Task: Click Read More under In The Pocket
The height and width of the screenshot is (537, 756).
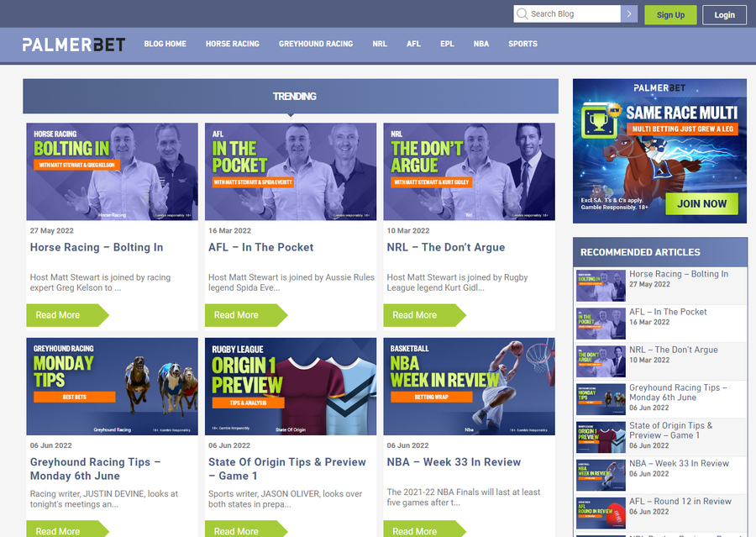Action: (246, 315)
